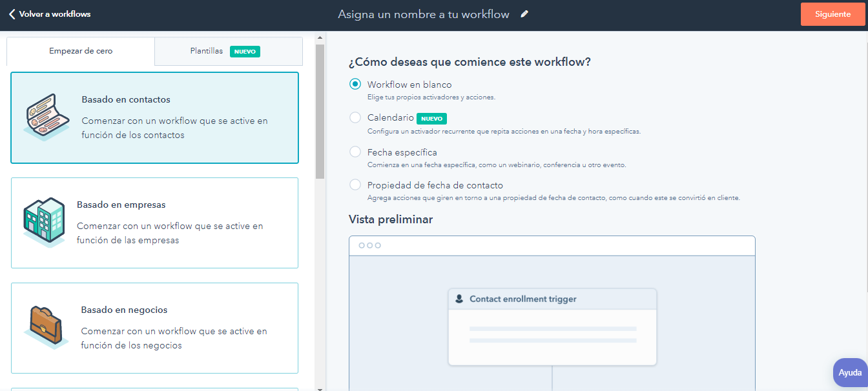Click the Contact enrollment trigger preview box
This screenshot has width=868, height=391.
[552, 327]
